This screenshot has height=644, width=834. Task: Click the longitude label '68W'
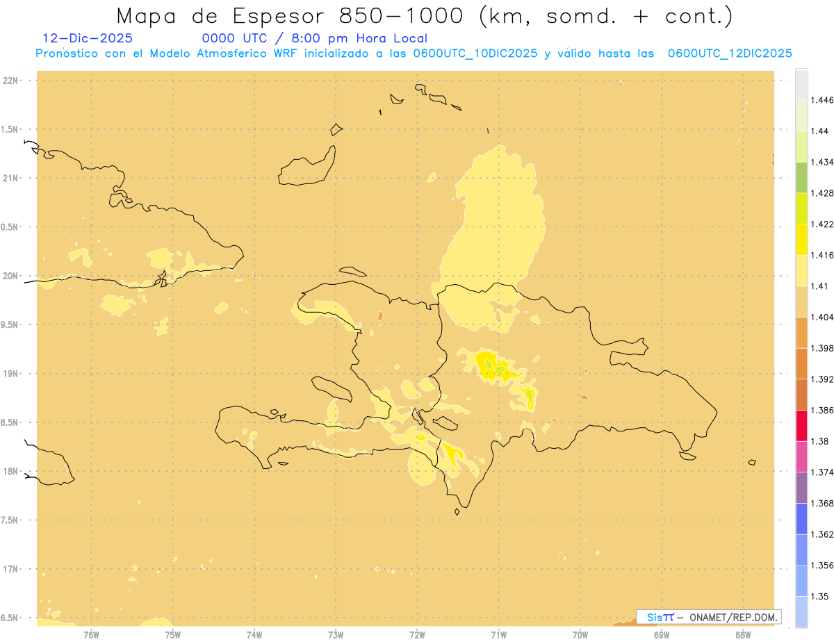coord(743,634)
